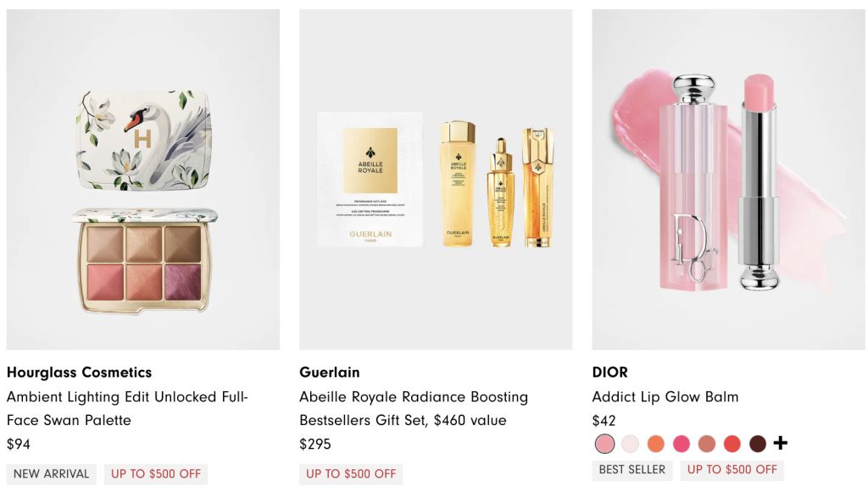
Task: Expand more shades with the plus icon
Action: [x=781, y=443]
